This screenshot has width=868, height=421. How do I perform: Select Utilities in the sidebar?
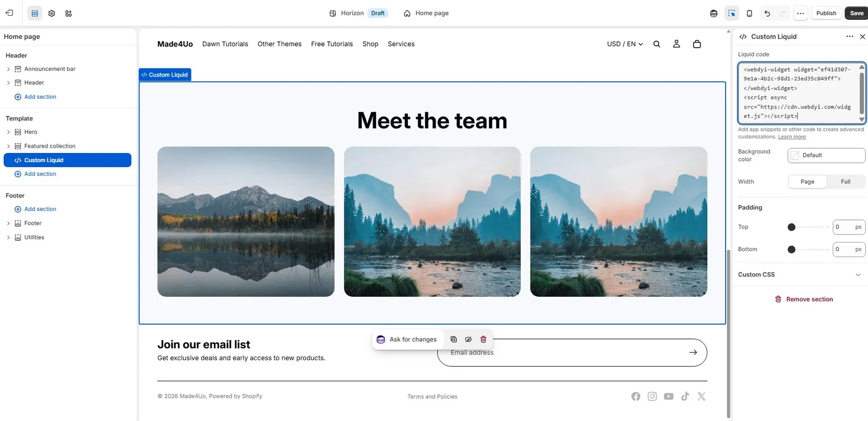pyautogui.click(x=34, y=237)
